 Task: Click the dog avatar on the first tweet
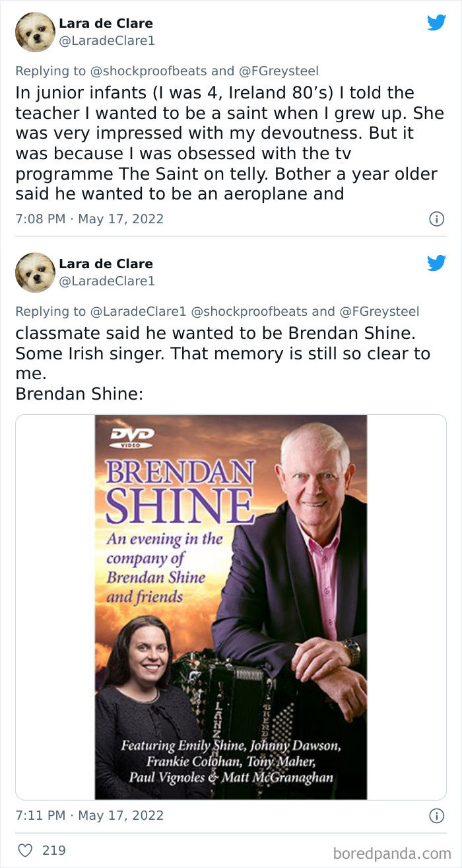point(35,32)
